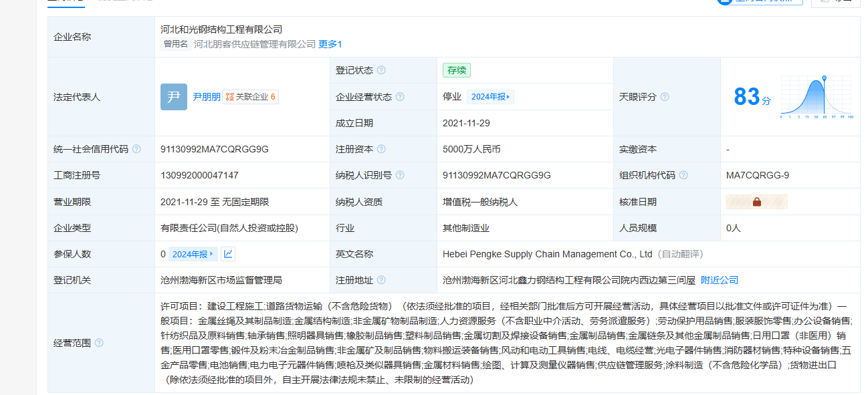868x395 pixels.
Task: Click 增值税一般纳税人 taxpayer qualification
Action: [x=480, y=202]
